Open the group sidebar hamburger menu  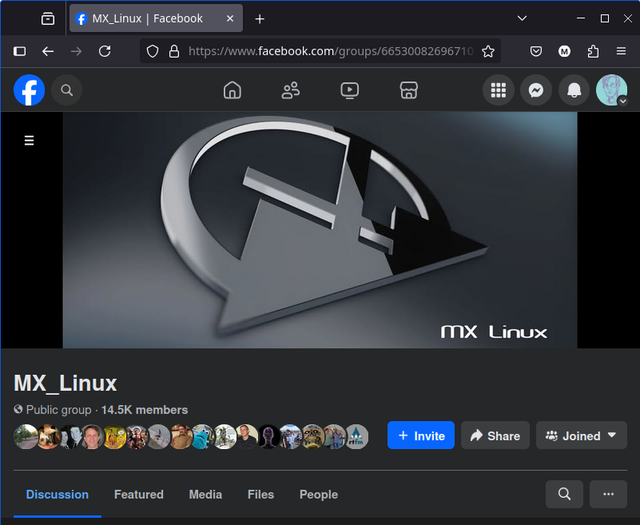click(x=29, y=140)
